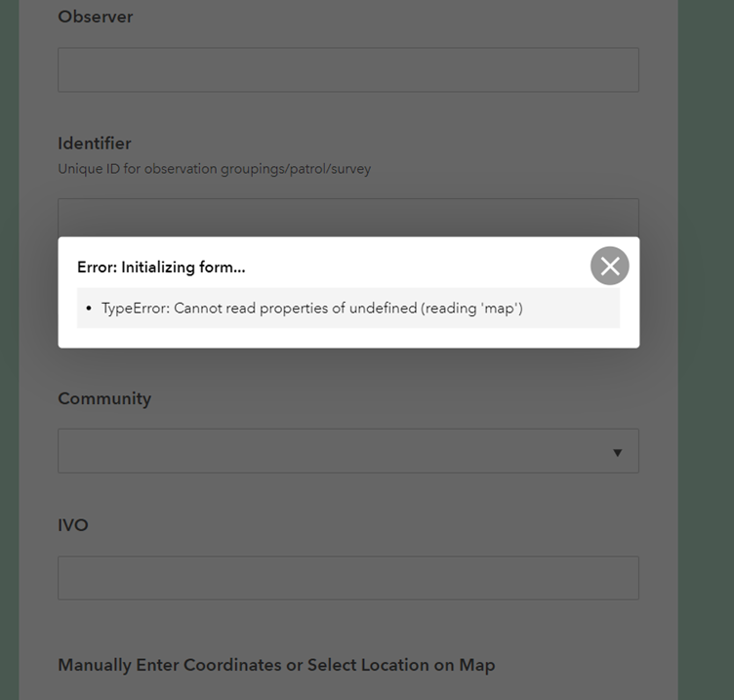Click into the IVO input field
The image size is (734, 700).
pyautogui.click(x=347, y=578)
